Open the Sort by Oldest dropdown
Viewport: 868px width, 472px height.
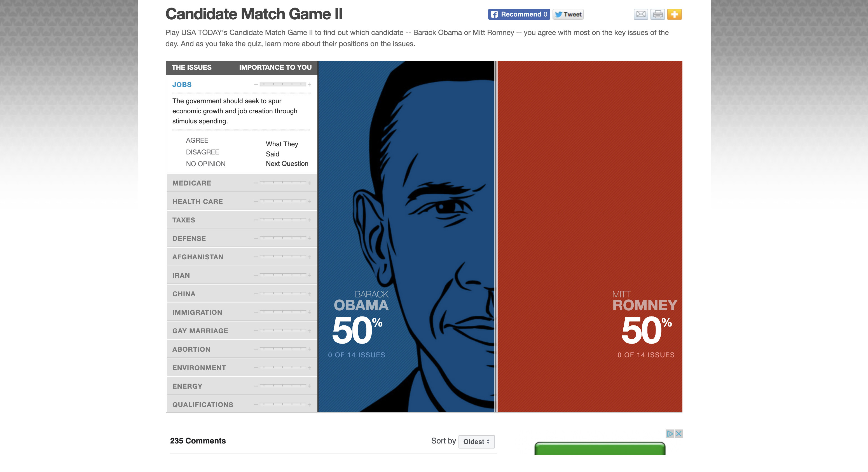pos(476,442)
